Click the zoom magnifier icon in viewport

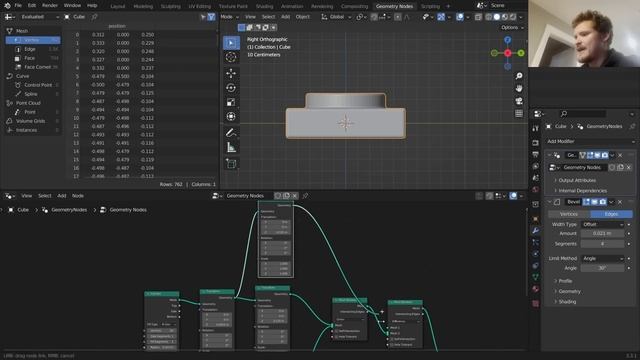pyautogui.click(x=519, y=76)
